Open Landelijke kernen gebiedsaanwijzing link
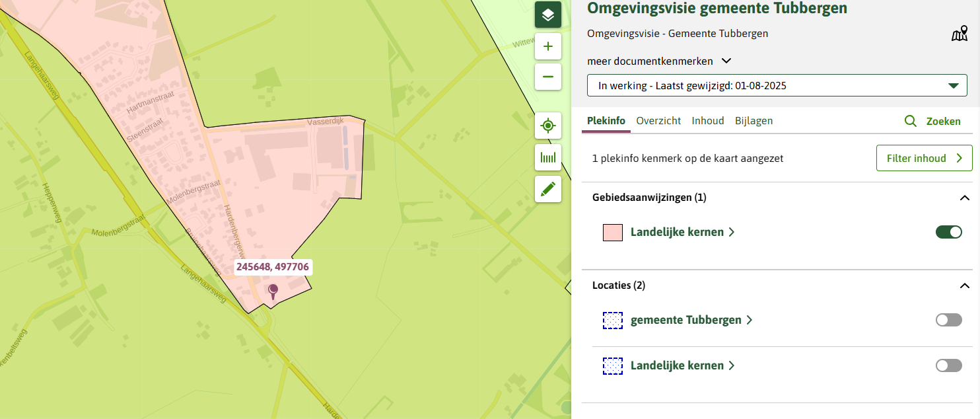Screen dimensions: 980x419 (683, 232)
